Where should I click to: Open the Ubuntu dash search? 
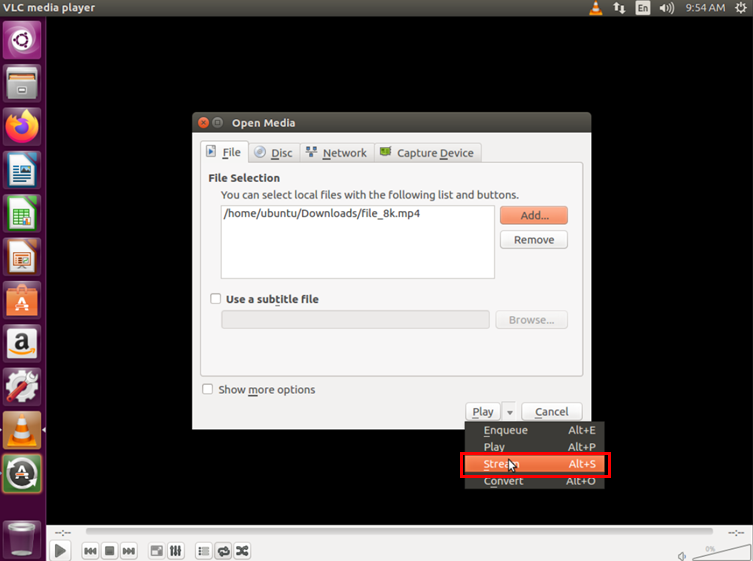click(22, 40)
